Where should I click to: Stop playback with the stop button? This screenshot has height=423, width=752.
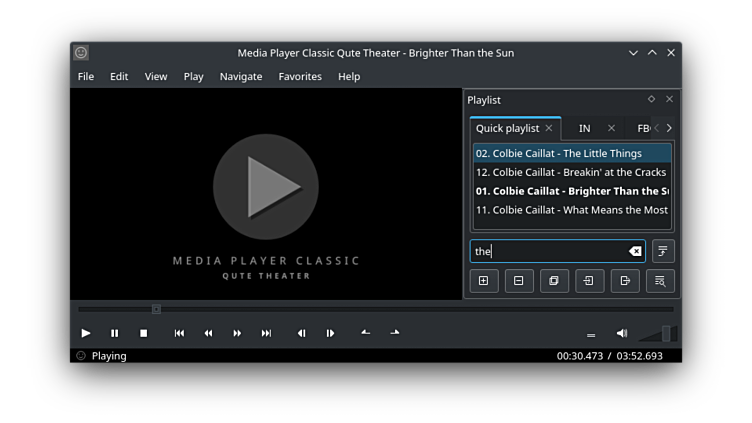pos(143,333)
